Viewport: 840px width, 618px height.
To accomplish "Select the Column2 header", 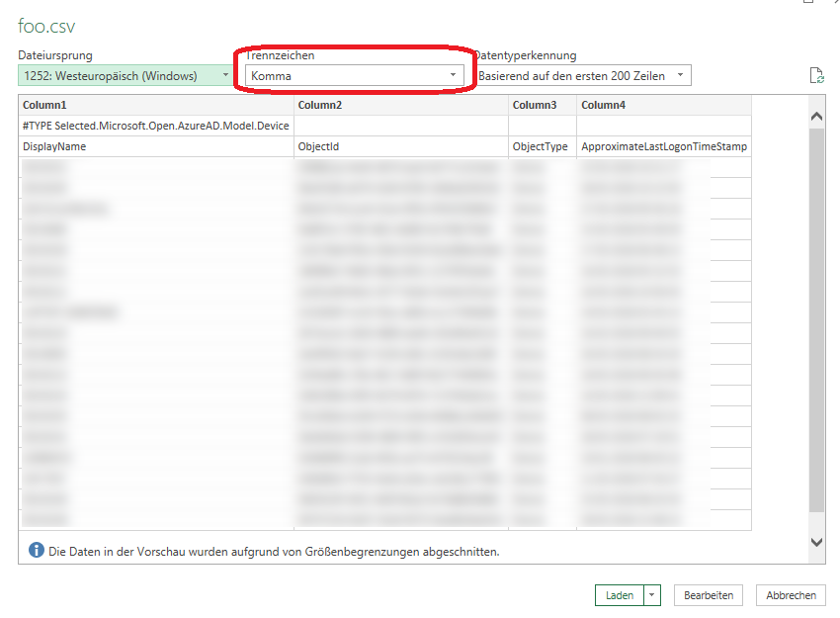I will coord(401,105).
